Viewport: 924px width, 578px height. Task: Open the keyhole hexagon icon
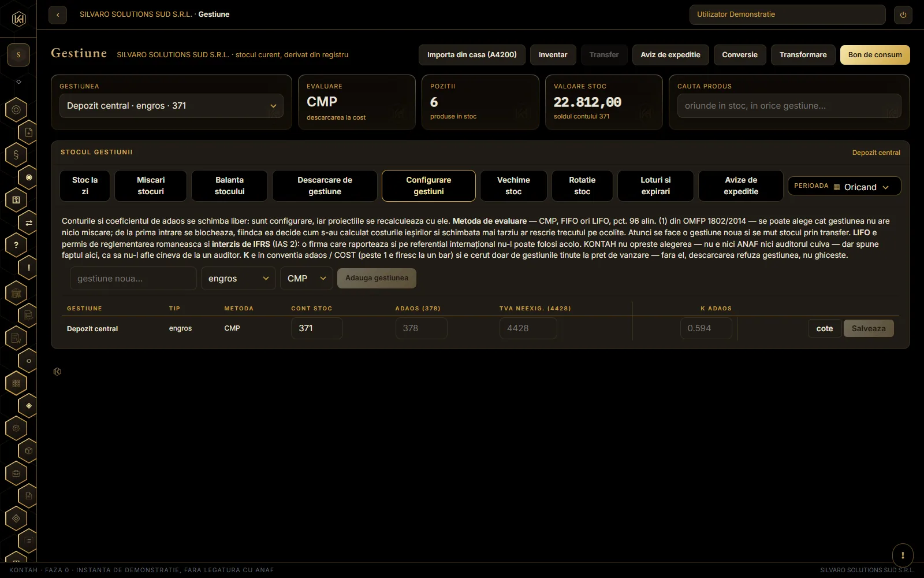coord(16,199)
